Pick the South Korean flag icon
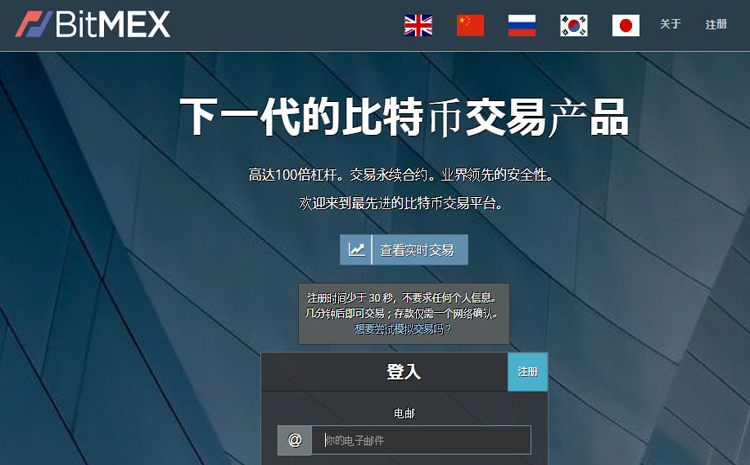Image resolution: width=750 pixels, height=465 pixels. click(x=574, y=25)
